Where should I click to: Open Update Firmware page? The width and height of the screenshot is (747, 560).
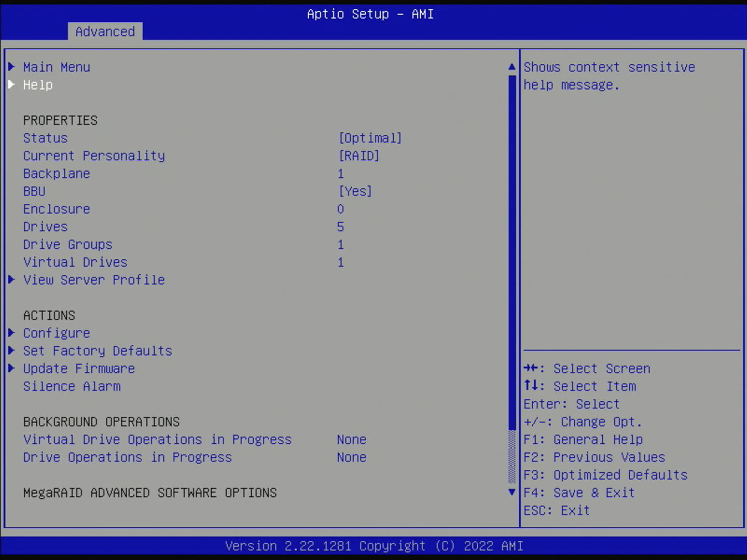[79, 369]
